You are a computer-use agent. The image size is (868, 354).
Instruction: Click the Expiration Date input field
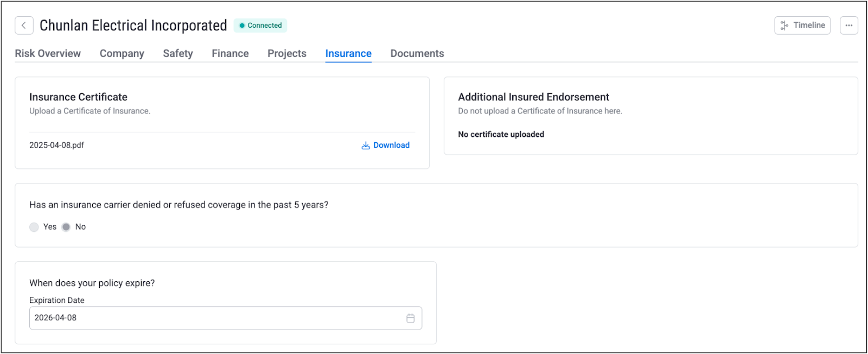(217, 318)
